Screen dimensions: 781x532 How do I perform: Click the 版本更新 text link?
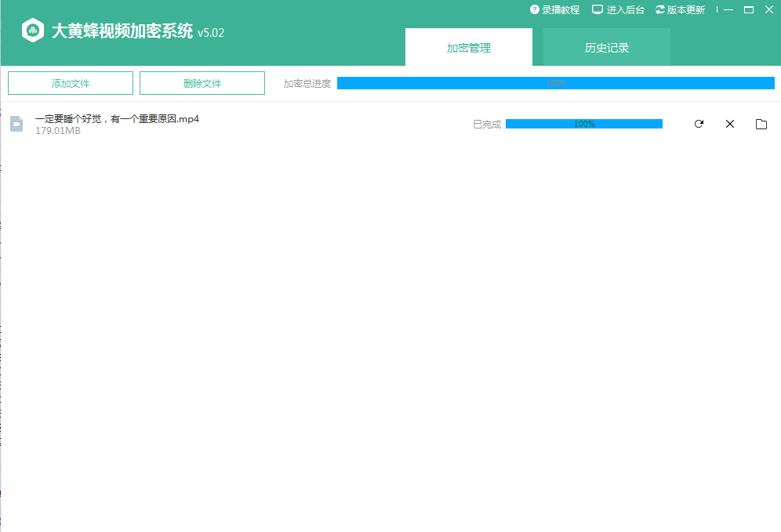(x=686, y=9)
